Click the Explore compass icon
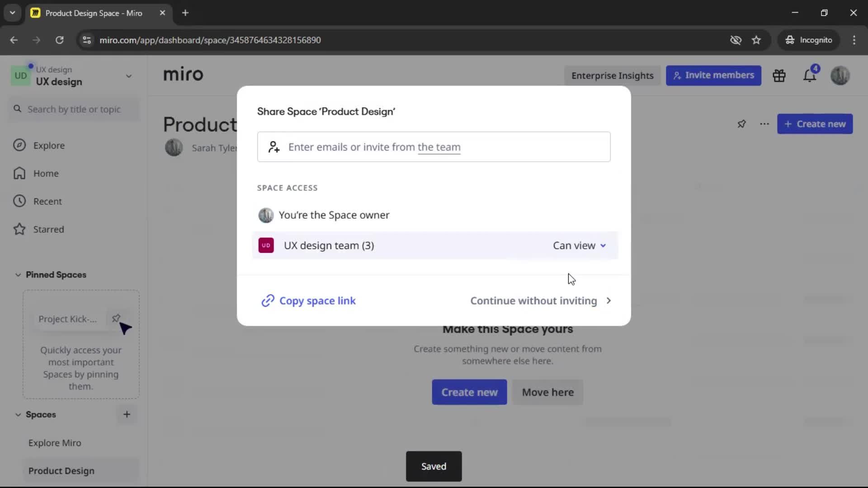Screen dimensions: 868x488 tap(19, 145)
